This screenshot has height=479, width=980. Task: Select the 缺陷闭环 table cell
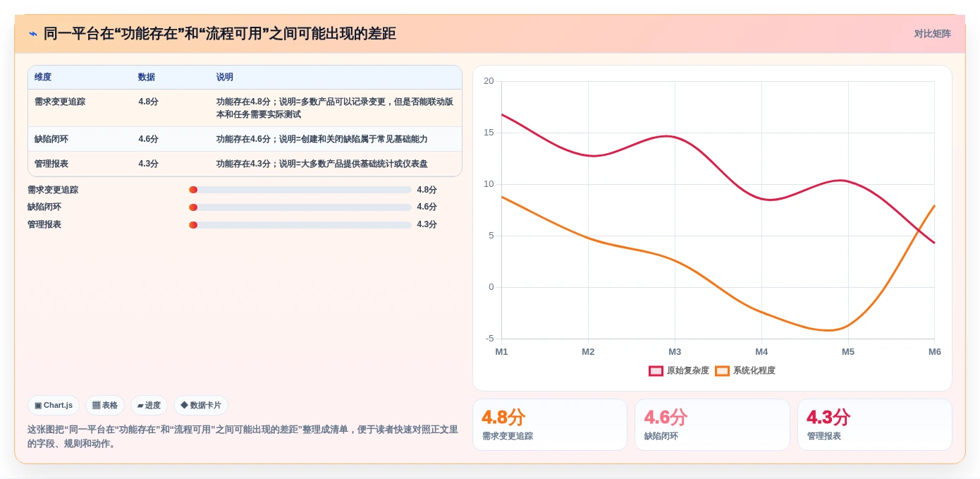[51, 139]
